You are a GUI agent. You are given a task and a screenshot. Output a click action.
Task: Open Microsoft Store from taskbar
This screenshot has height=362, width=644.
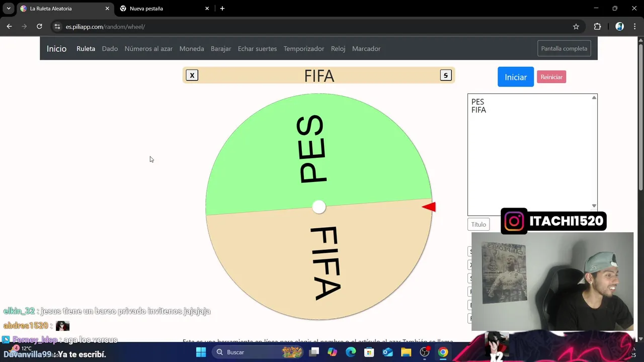[x=369, y=352]
